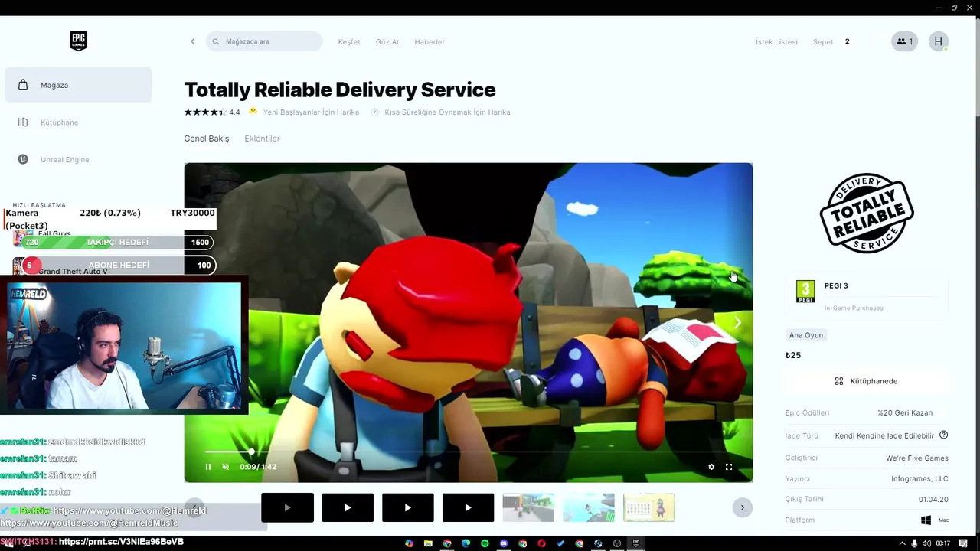The image size is (980, 551).
Task: Click the 4.4 star rating
Action: click(x=212, y=112)
